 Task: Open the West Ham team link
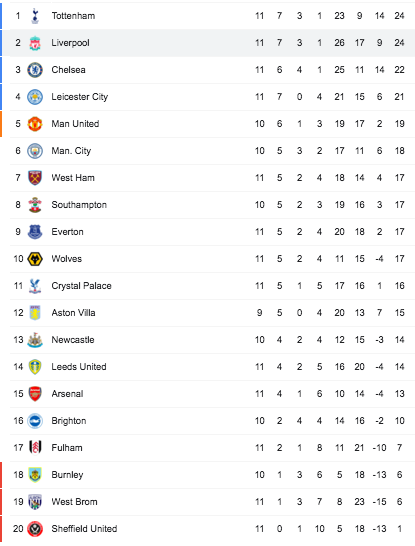point(73,178)
